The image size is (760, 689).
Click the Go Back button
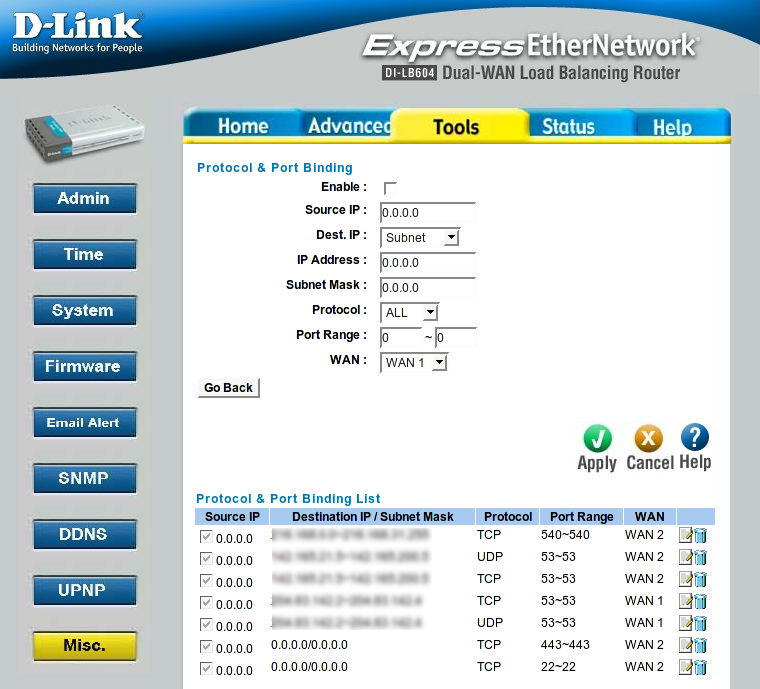[x=228, y=388]
